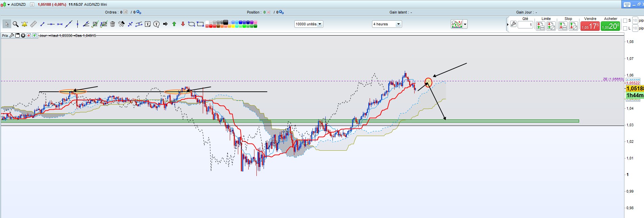Viewport: 644px width, 218px height.
Task: Open AUDNZD instrument info icon
Action: (x=32, y=4)
